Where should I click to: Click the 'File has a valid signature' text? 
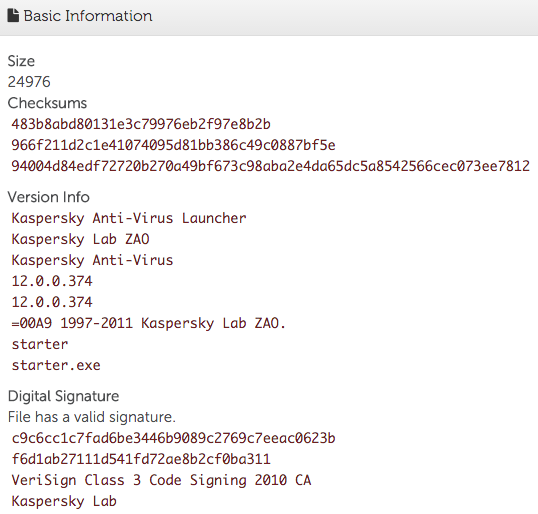pyautogui.click(x=92, y=417)
